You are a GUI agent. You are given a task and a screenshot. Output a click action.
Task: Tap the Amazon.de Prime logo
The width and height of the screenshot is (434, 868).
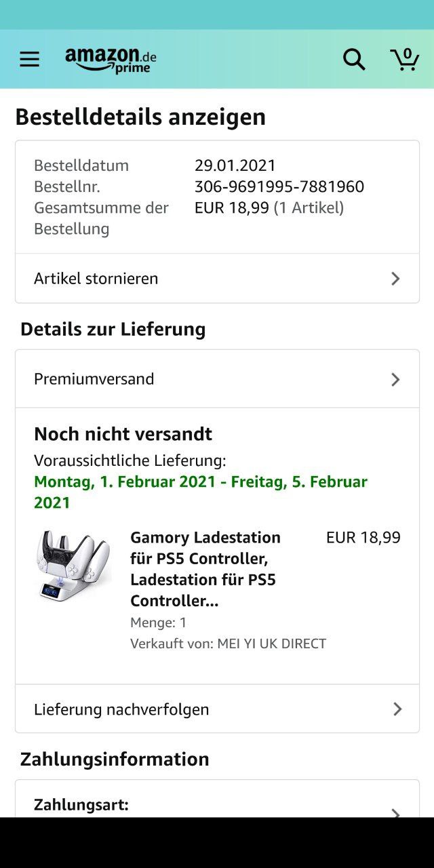[111, 60]
